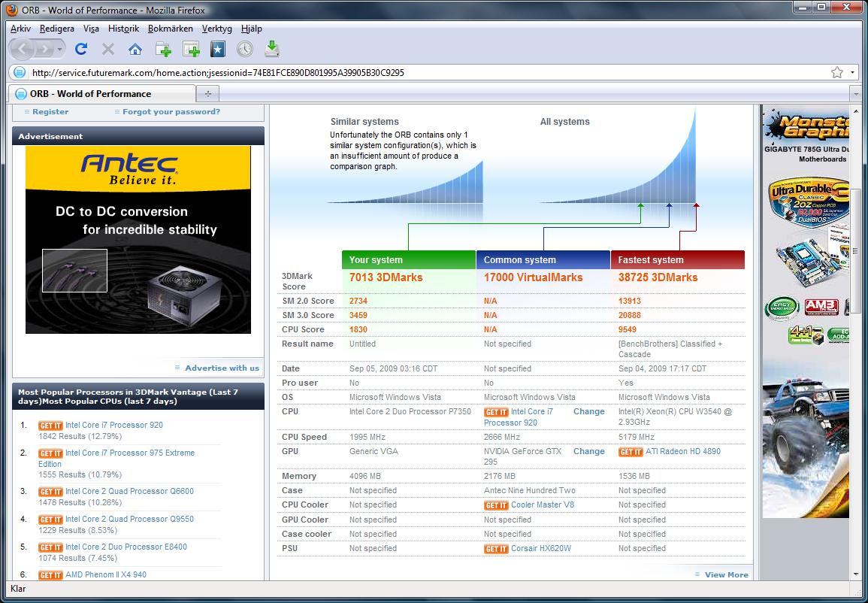Image resolution: width=868 pixels, height=603 pixels.
Task: Click the Gigabyte 785G Ultra Durable motherboard ad
Action: tap(806, 311)
